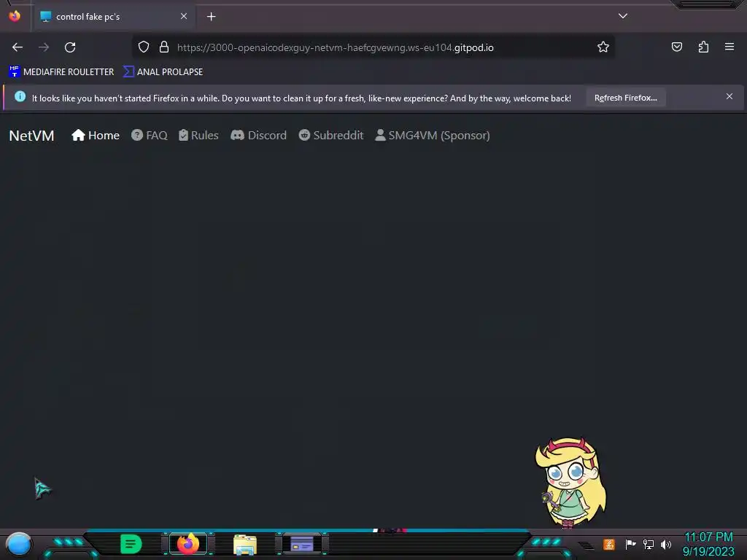Click the info icon in notification bar
Image resolution: width=747 pixels, height=560 pixels.
20,97
